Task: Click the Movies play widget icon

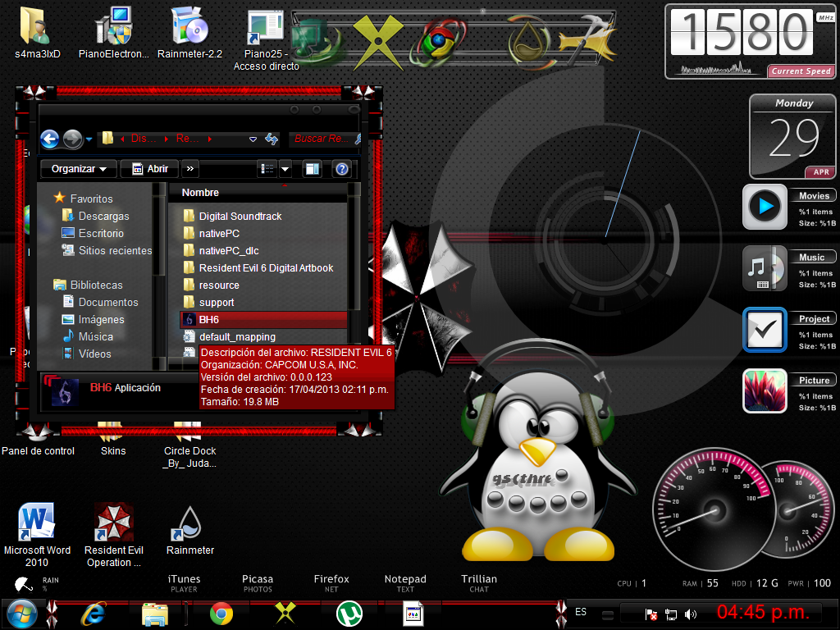Action: 765,206
